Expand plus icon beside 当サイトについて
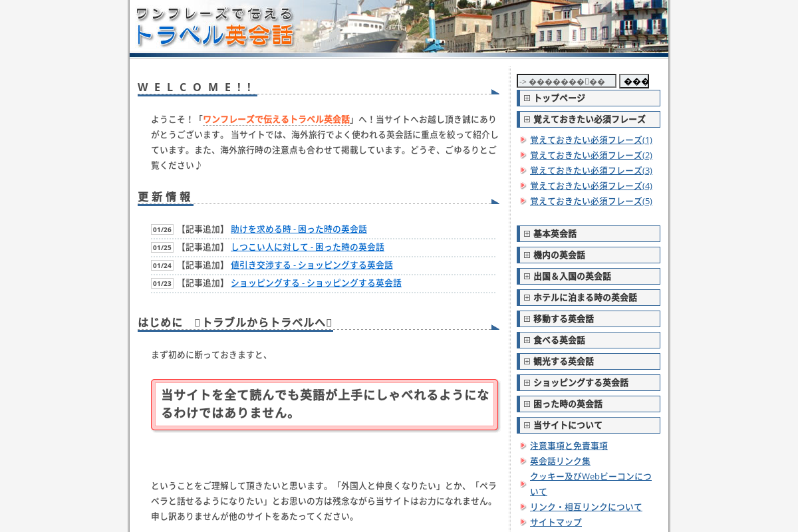Screen dimensions: 798x532 coord(527,426)
